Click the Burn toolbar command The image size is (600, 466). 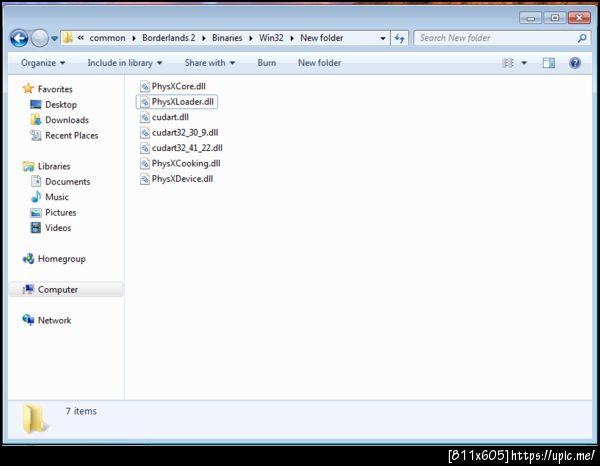tap(267, 63)
